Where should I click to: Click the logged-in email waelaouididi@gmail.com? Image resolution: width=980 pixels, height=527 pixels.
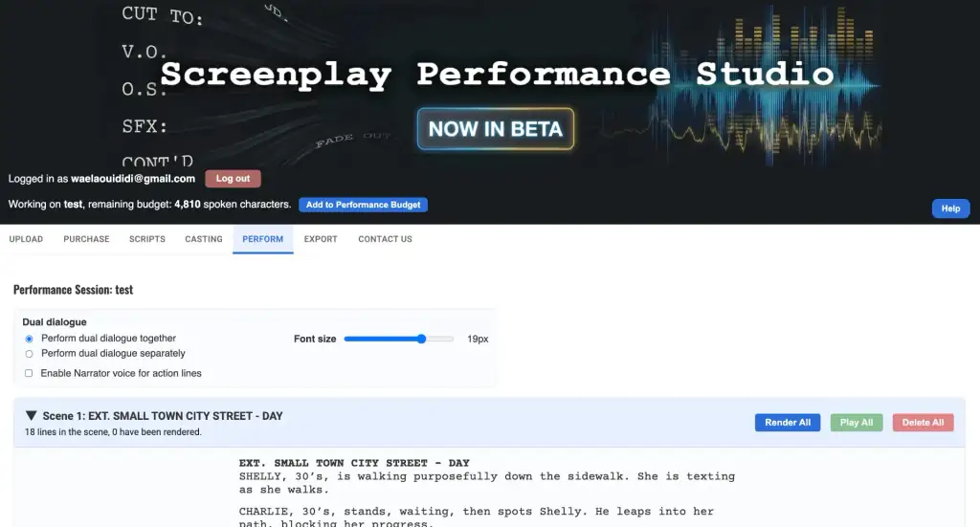pyautogui.click(x=133, y=179)
